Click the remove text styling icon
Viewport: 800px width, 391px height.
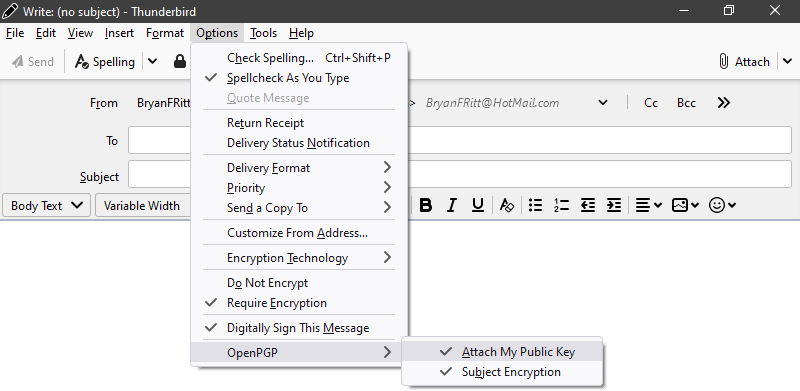(x=506, y=205)
